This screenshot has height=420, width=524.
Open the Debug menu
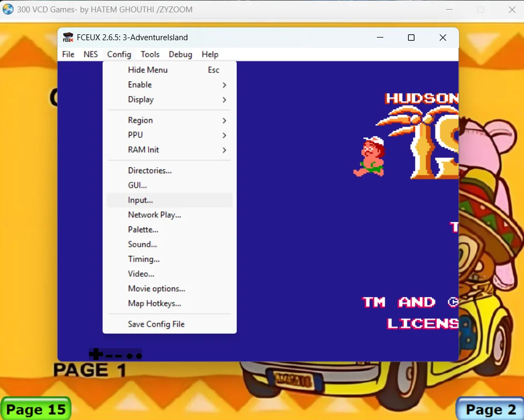click(x=180, y=54)
